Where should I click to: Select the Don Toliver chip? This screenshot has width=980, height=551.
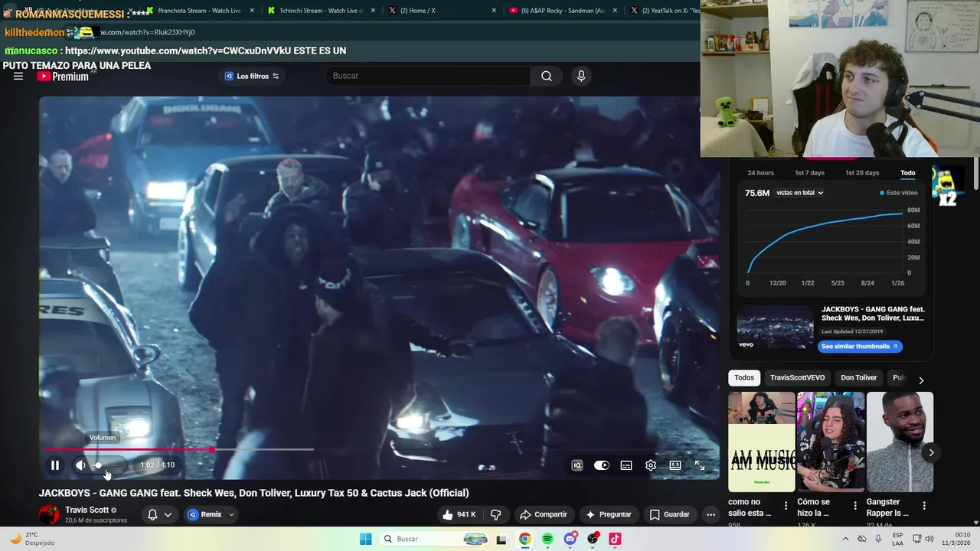click(x=858, y=377)
